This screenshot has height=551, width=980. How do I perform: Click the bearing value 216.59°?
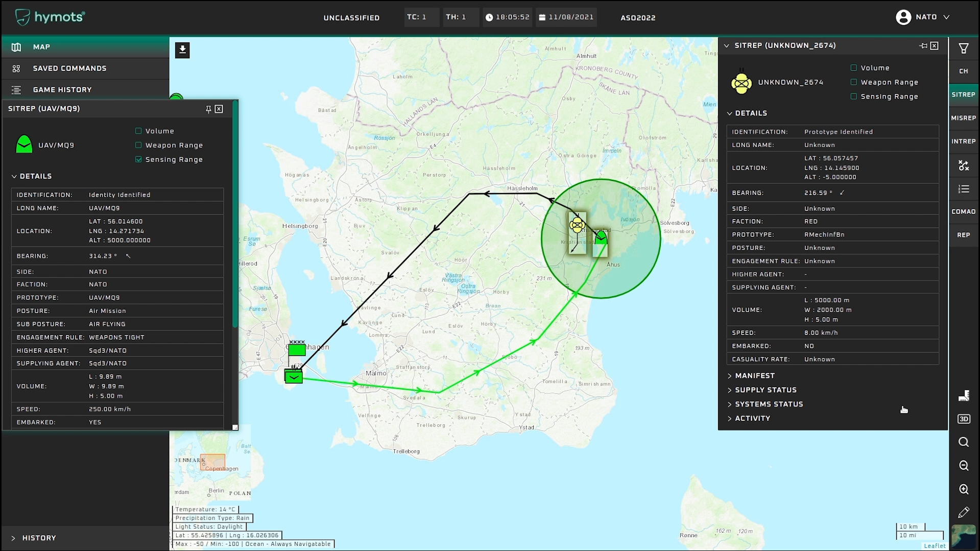818,193
